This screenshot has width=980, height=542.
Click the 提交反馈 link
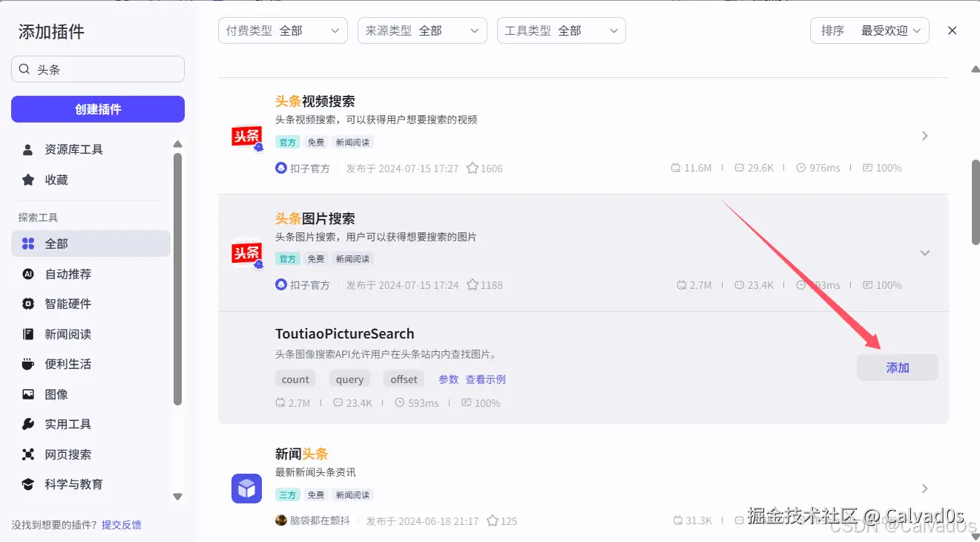click(122, 525)
